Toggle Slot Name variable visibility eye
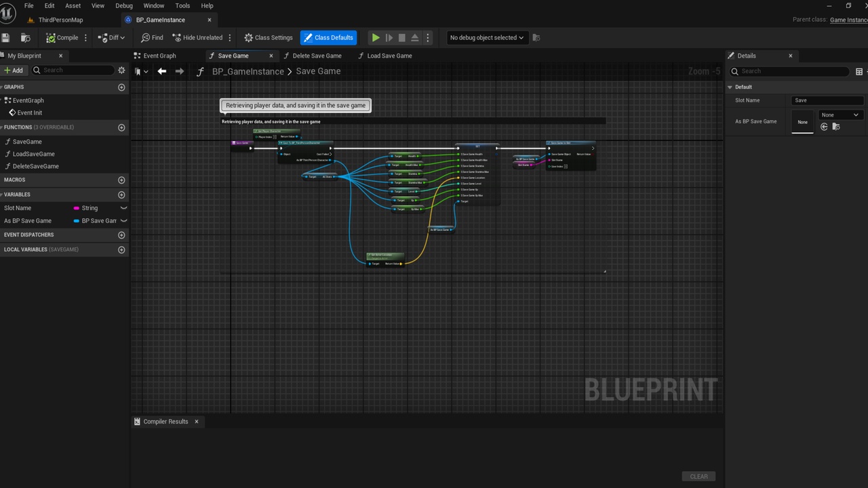The image size is (868, 488). coord(123,208)
